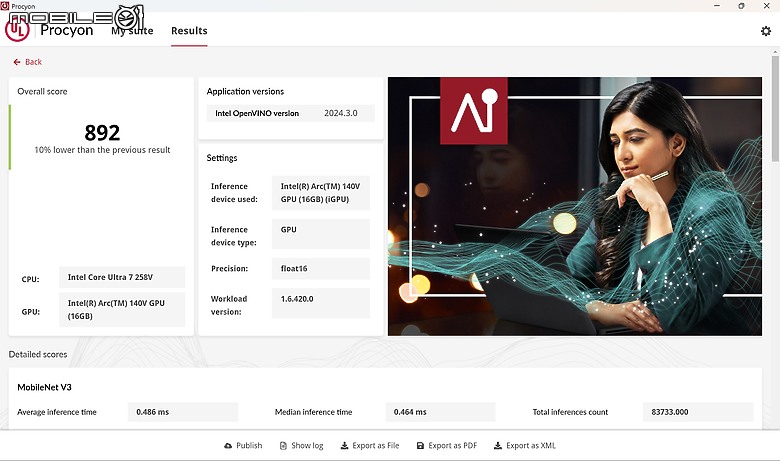Viewport: 780px width, 461px height.
Task: Select the GPU value Intel(R) Arc(TM) 140V GPU (16GB)
Action: pos(122,310)
